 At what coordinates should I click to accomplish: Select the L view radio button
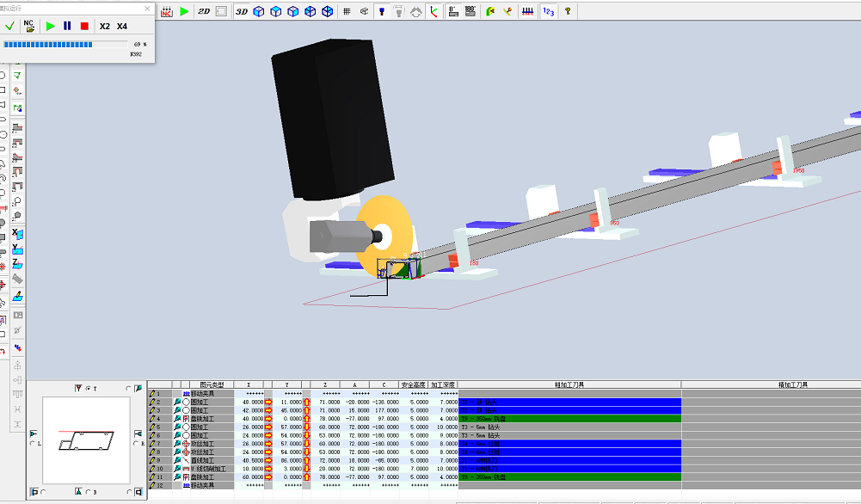[34, 444]
